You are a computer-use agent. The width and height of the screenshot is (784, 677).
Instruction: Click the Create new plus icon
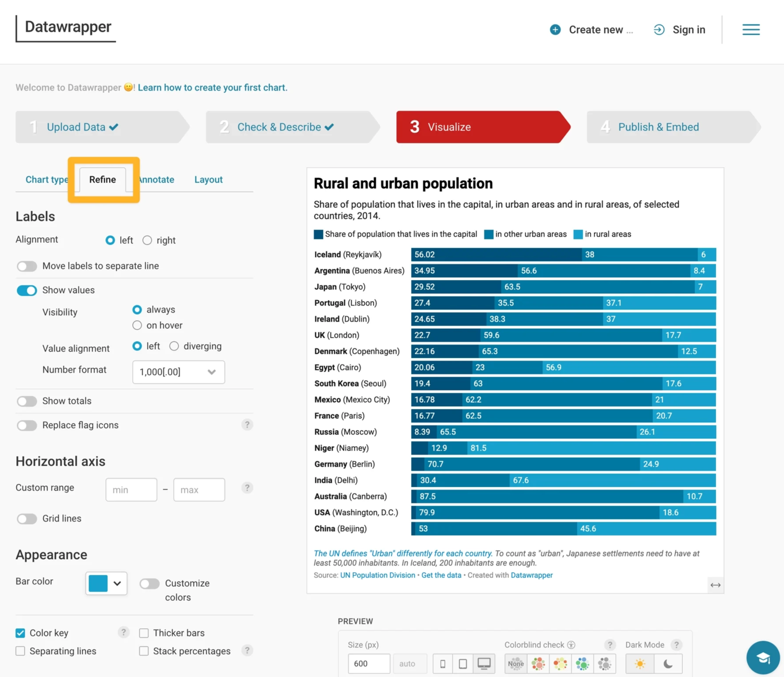pos(555,29)
